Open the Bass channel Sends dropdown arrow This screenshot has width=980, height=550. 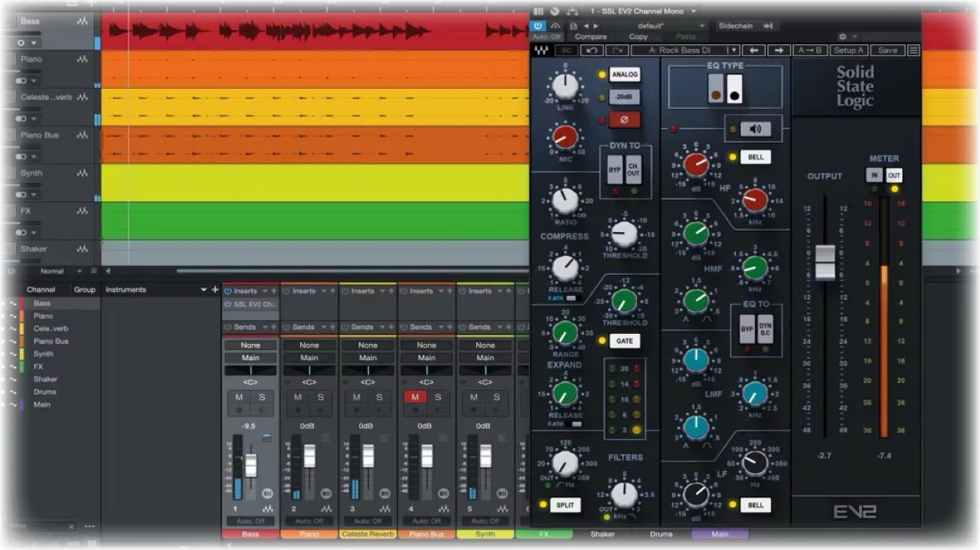pos(265,327)
